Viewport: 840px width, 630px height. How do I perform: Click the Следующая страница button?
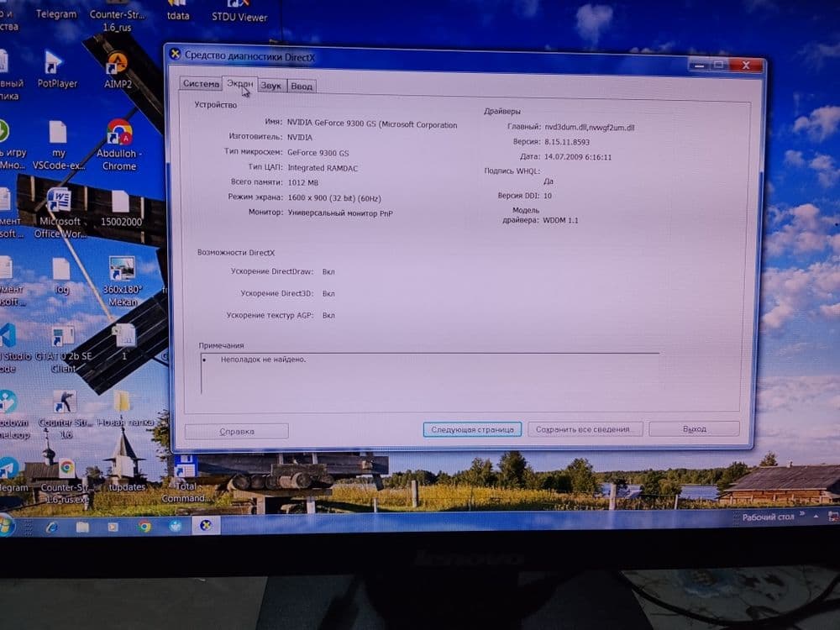472,429
